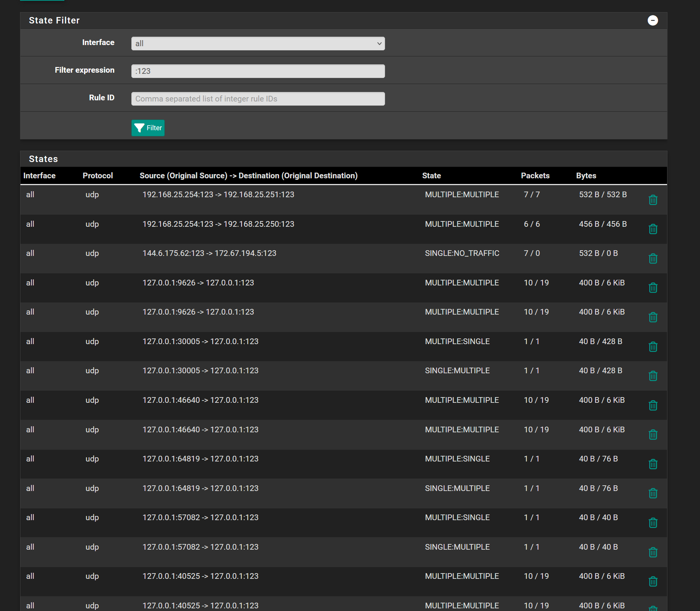Focus the Filter expression input field

click(258, 71)
